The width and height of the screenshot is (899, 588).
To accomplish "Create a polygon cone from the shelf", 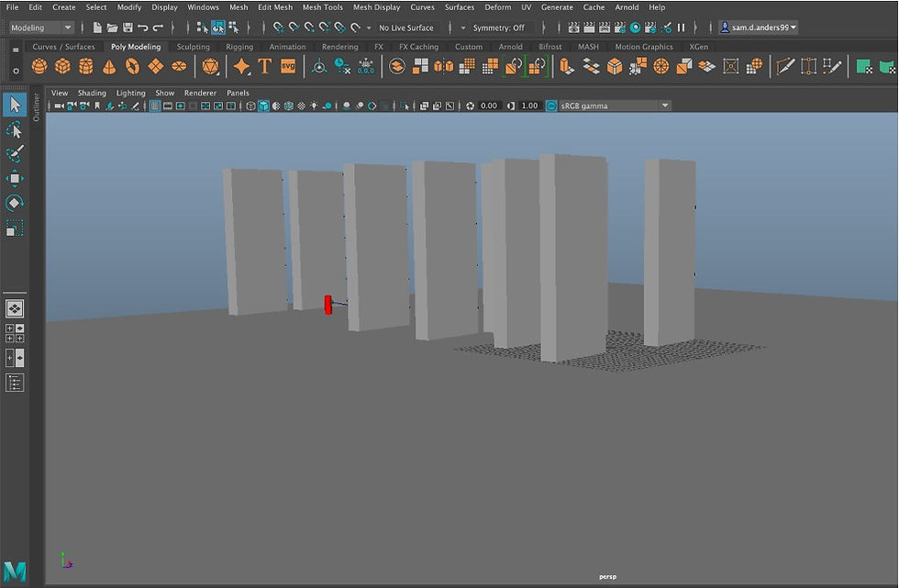I will click(109, 66).
